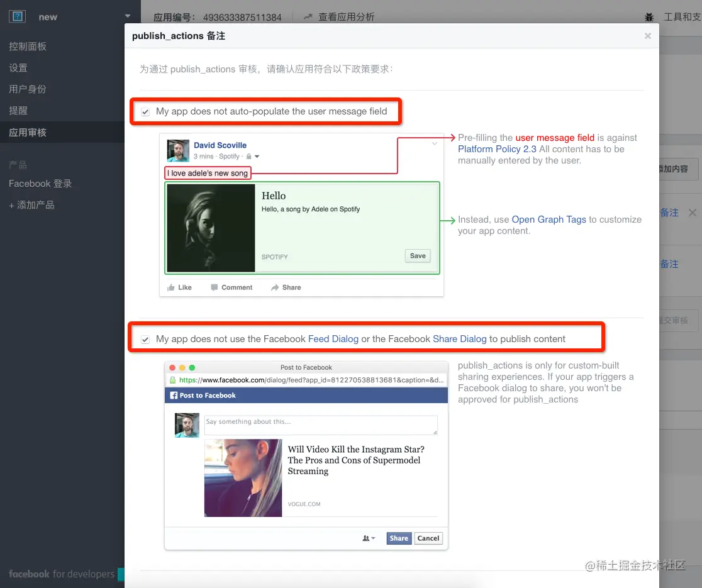Select 应用审核 in the sidebar

pyautogui.click(x=28, y=133)
